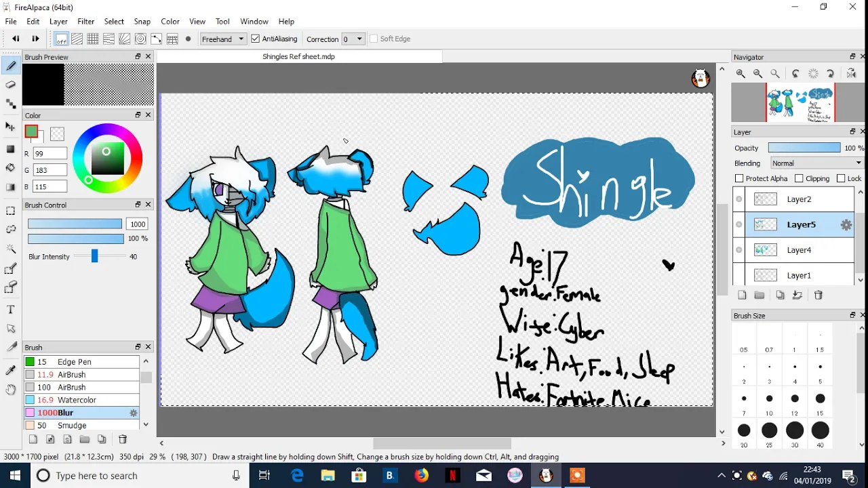Select the Eraser tool

point(11,85)
